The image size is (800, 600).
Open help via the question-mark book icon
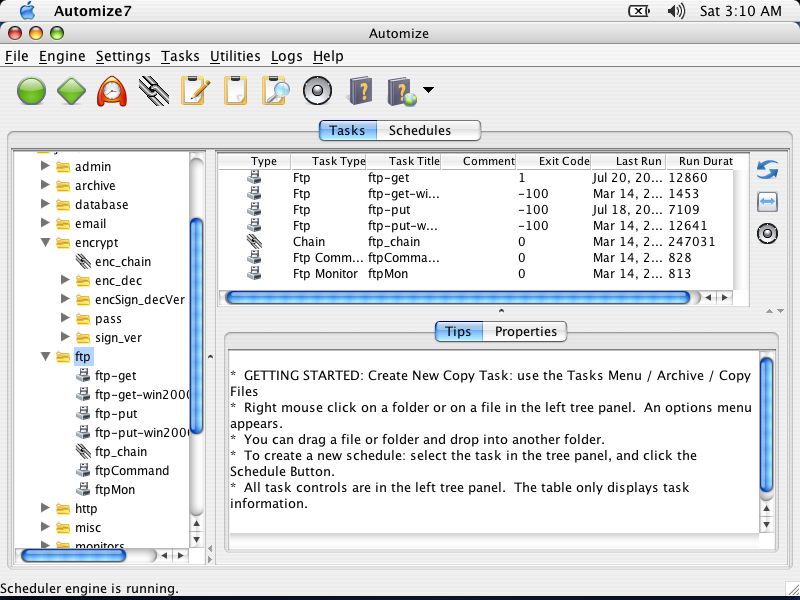click(x=361, y=91)
